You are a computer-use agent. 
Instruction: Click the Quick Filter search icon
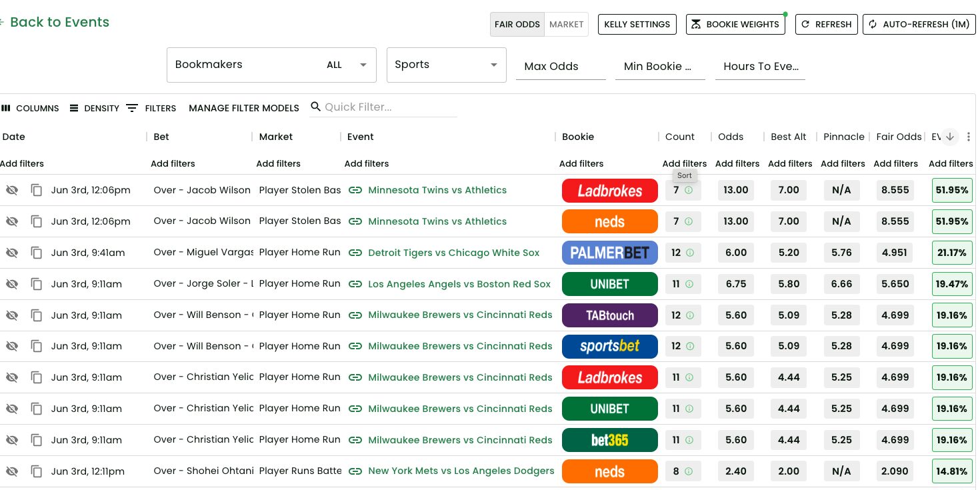pos(315,107)
